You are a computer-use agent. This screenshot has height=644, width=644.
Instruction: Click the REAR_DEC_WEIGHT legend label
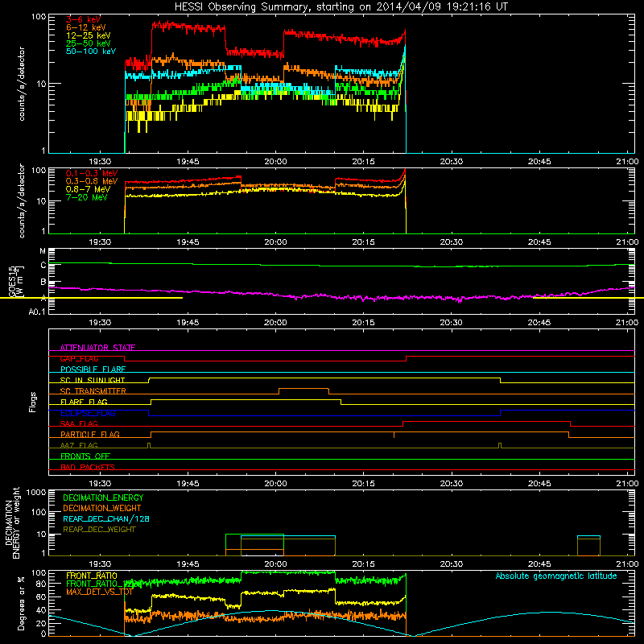click(x=99, y=530)
